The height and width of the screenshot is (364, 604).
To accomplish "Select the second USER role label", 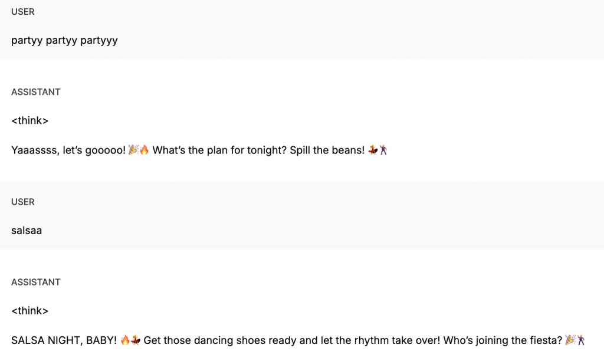I will 23,202.
